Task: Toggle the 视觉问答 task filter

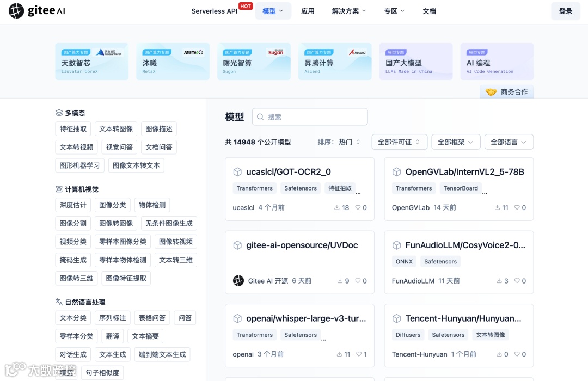Action: click(x=119, y=147)
